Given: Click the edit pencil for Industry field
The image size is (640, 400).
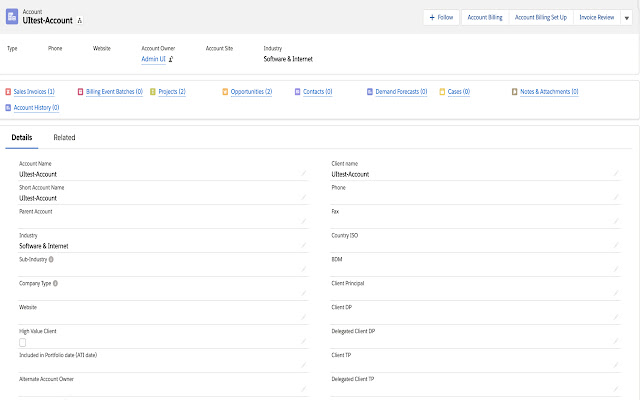Looking at the screenshot, I should point(303,246).
